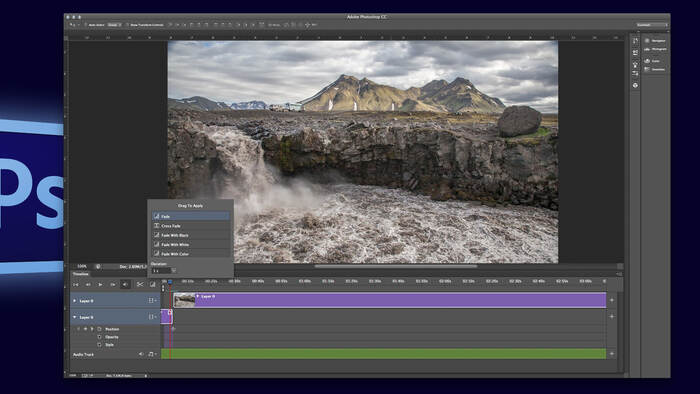Expand the collapsed Layer 0 track
700x394 pixels.
[75, 301]
